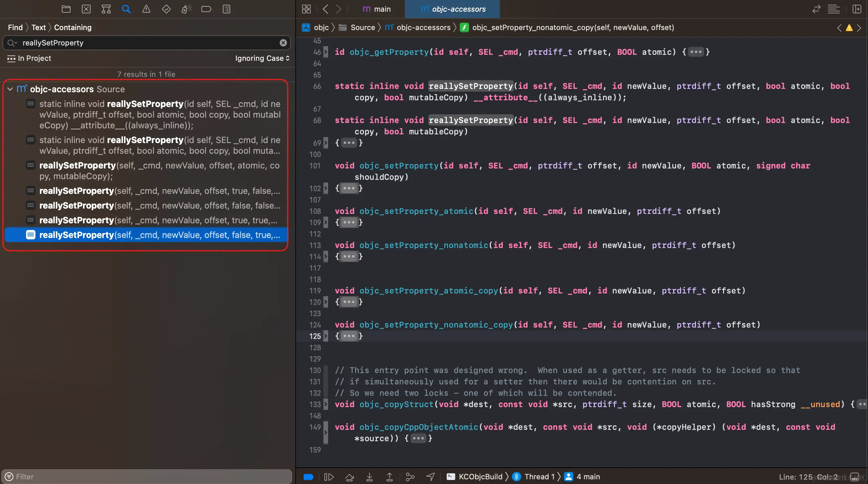Simulate location arrow icon
The image size is (868, 484).
[x=430, y=477]
